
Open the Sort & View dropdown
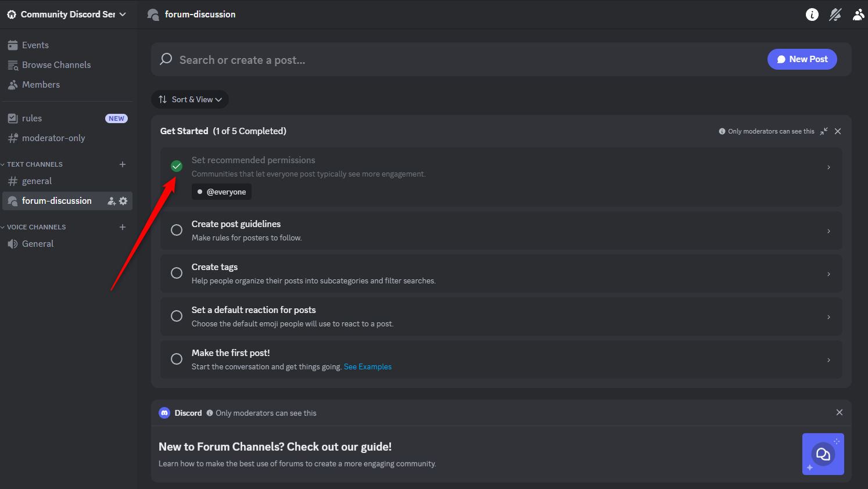click(x=190, y=99)
